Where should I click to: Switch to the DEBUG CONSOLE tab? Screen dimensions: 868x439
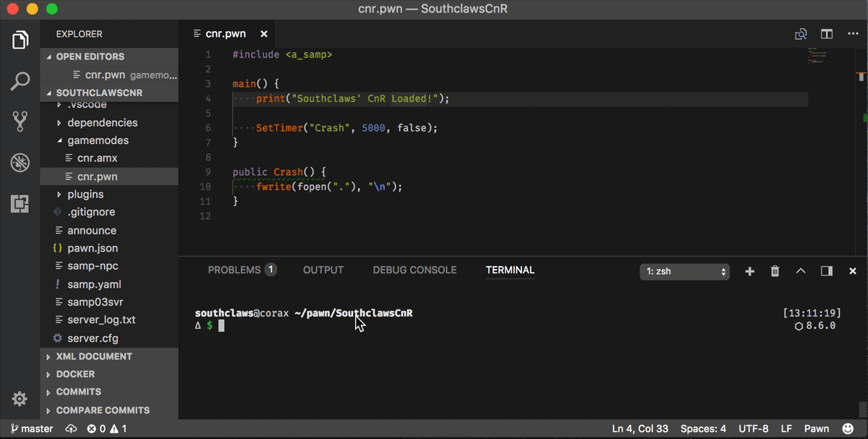click(414, 270)
